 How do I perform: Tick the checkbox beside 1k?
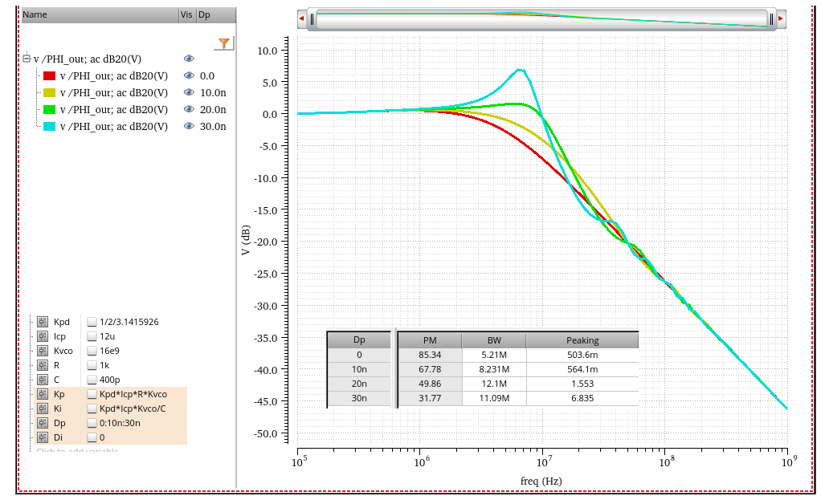92,365
